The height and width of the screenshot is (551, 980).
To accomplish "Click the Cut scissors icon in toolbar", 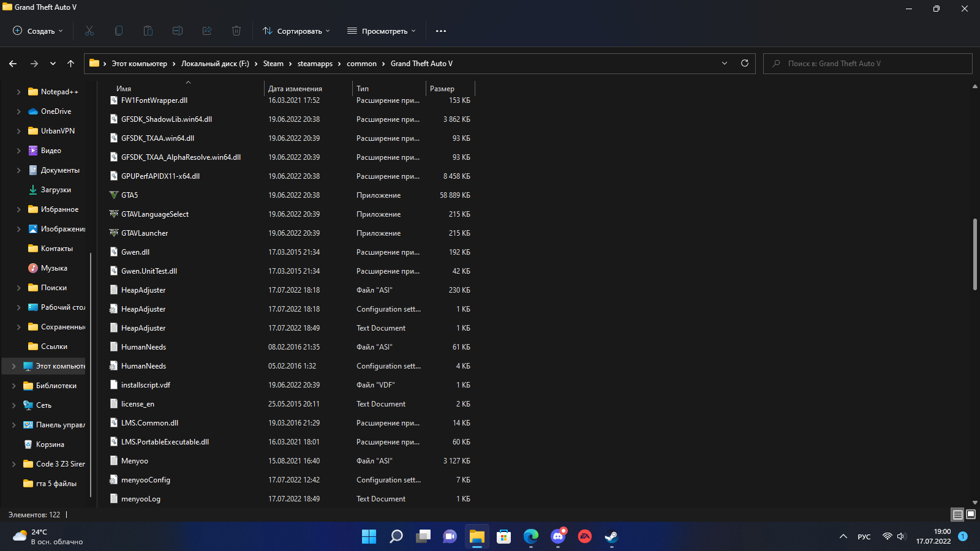I will click(89, 31).
